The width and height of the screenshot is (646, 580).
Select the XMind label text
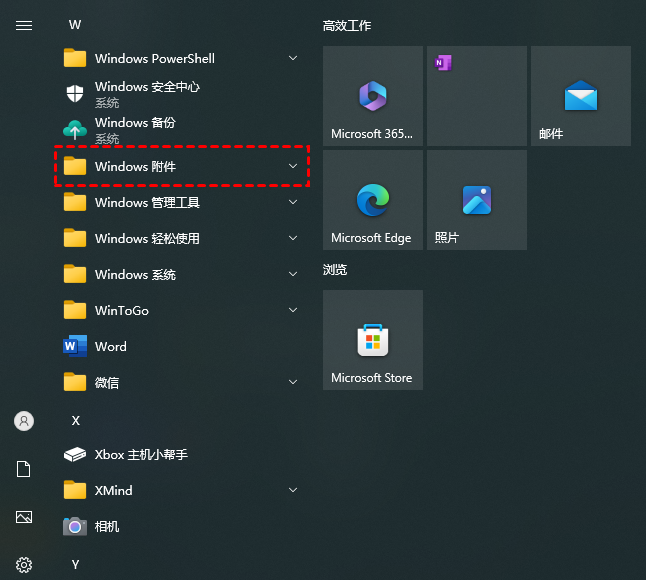click(114, 491)
